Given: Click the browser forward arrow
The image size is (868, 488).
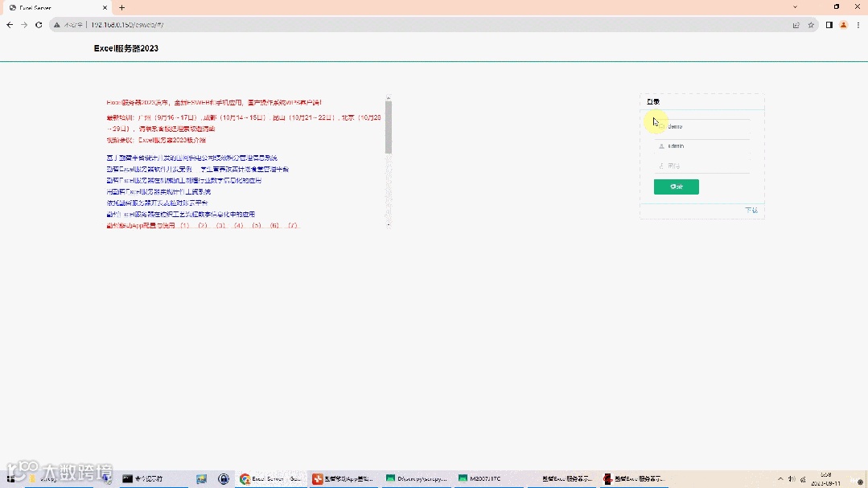Looking at the screenshot, I should (24, 25).
